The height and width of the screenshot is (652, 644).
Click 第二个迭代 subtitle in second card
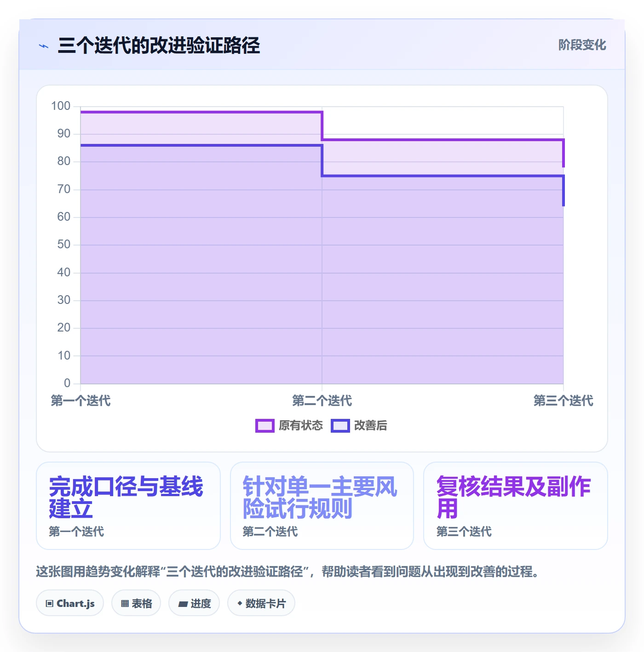(270, 532)
